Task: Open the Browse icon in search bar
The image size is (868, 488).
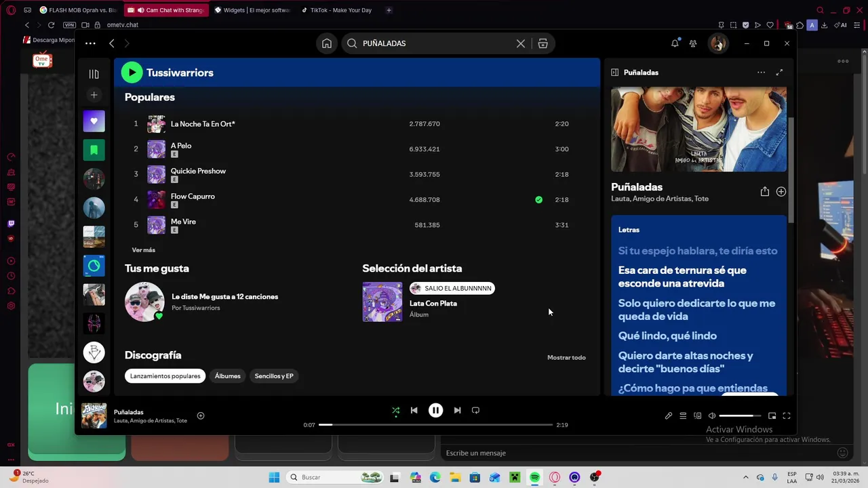Action: 542,43
